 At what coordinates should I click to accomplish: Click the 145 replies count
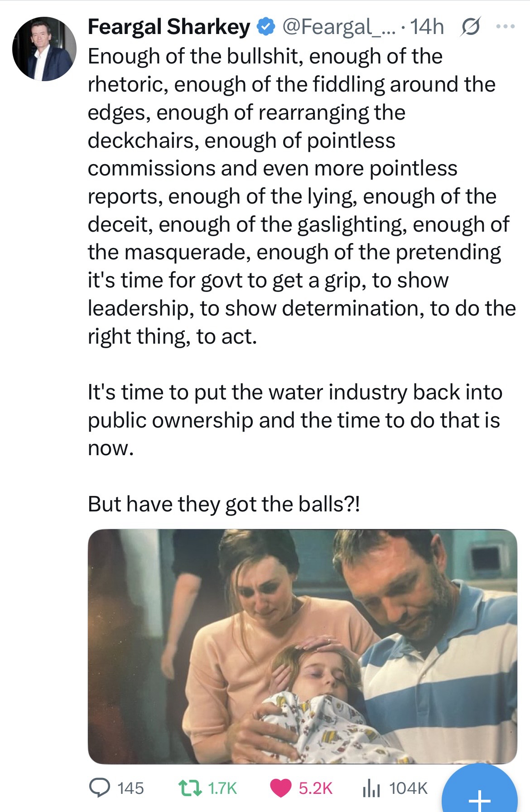click(130, 788)
